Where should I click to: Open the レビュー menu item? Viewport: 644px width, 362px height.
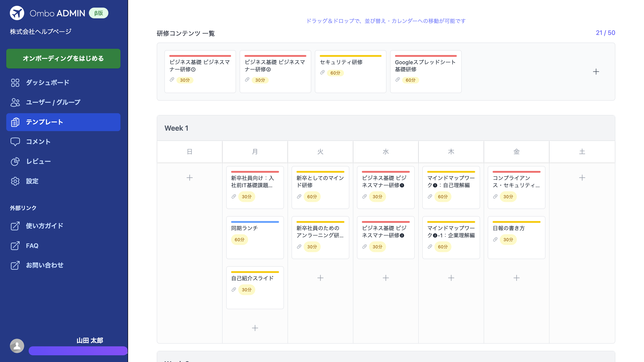click(63, 161)
